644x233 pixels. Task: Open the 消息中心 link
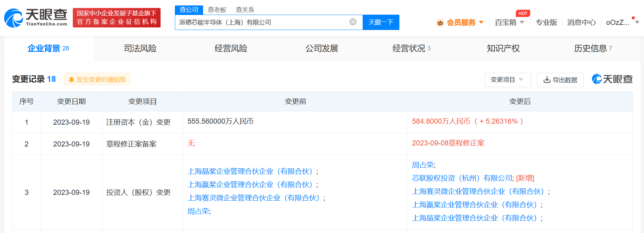click(x=581, y=22)
